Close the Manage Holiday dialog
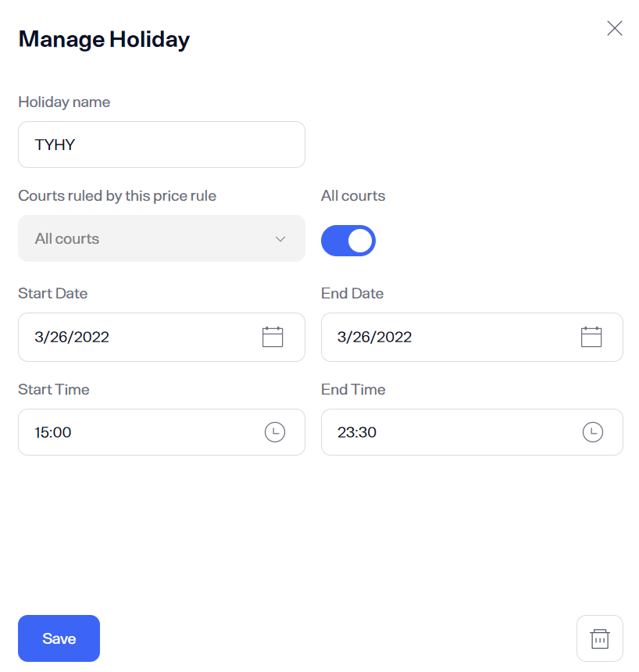Screen dimensions: 639x672 615,28
